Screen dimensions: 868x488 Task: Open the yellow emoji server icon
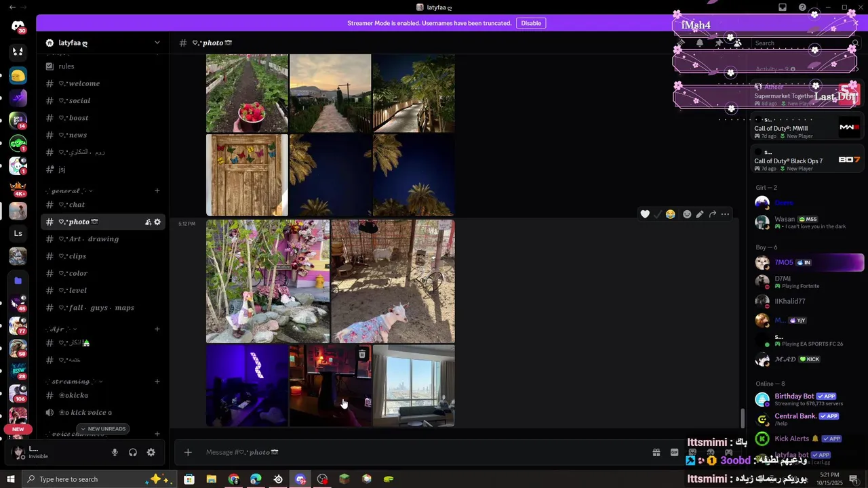coord(18,76)
